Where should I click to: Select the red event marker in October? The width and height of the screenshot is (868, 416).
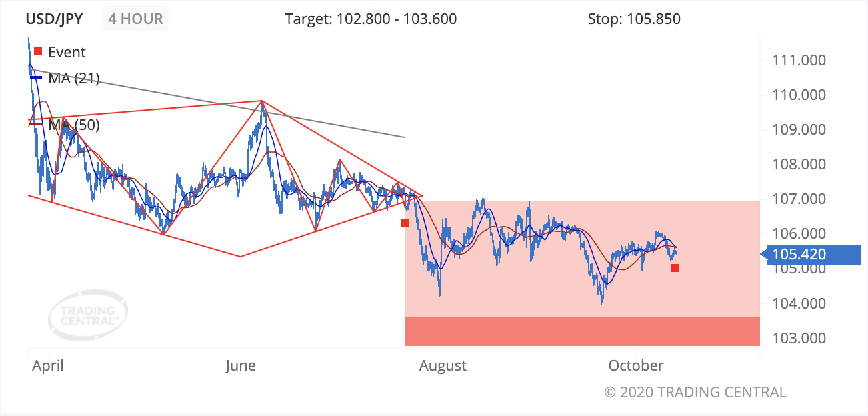coord(675,268)
